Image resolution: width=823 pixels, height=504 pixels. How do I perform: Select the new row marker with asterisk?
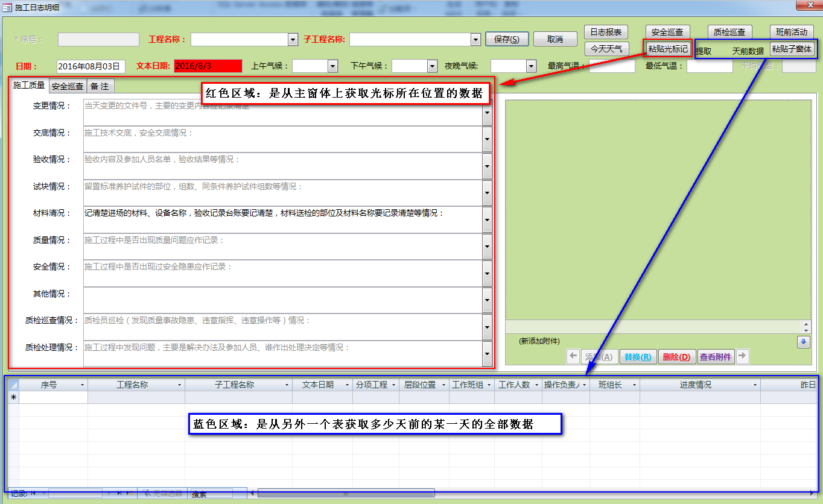[13, 397]
